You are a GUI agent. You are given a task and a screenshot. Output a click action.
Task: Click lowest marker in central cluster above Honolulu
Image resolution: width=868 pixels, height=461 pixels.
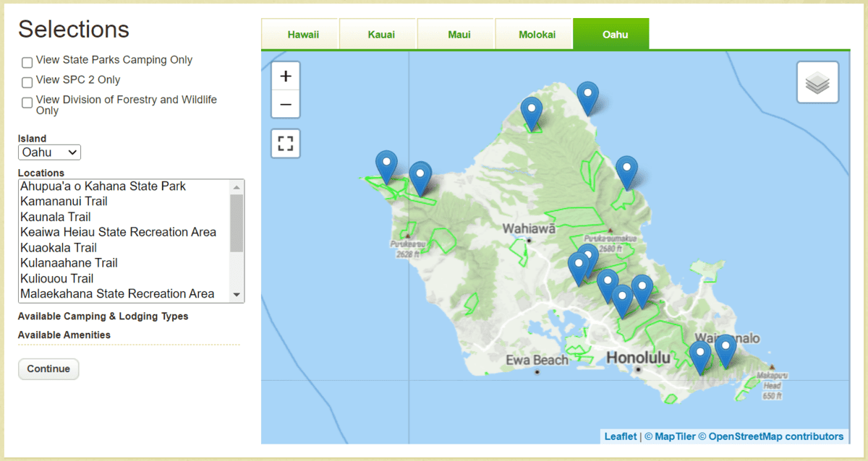click(622, 301)
